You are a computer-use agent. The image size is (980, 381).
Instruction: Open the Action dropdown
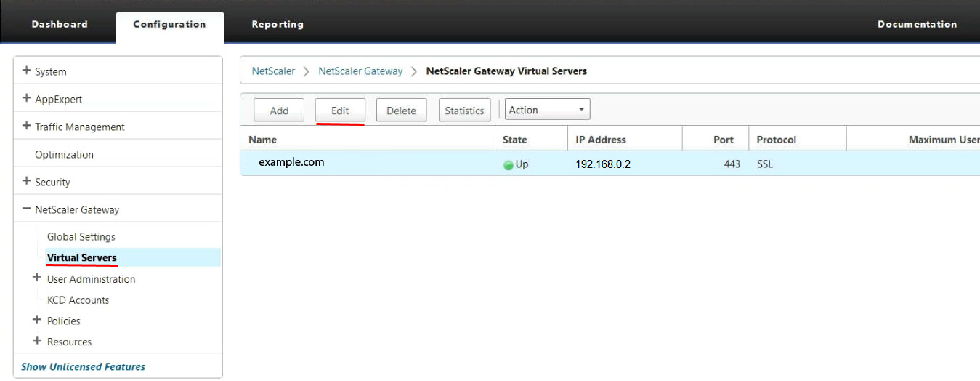tap(547, 110)
